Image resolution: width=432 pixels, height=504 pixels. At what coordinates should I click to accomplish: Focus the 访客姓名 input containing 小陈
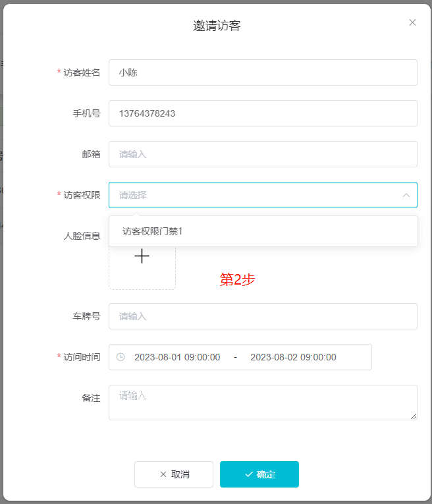(263, 72)
